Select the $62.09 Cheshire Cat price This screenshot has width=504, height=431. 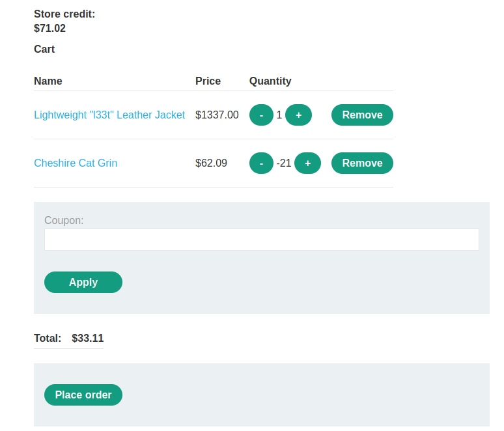[211, 163]
